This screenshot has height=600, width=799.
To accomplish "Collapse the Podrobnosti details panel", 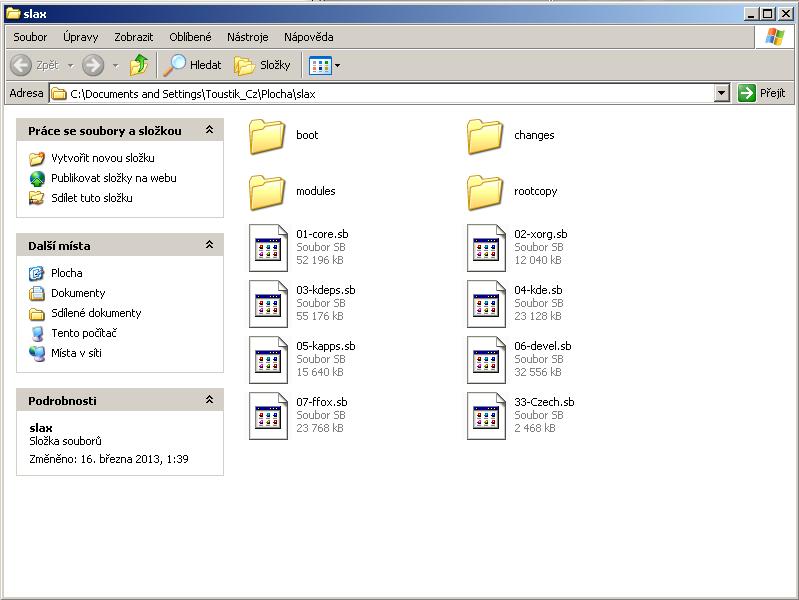I will point(209,400).
